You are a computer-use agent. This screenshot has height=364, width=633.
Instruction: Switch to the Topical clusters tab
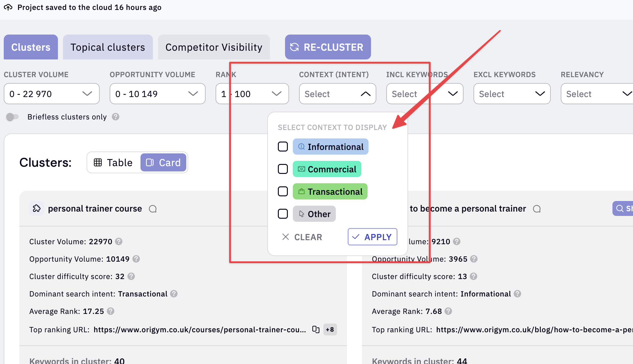click(108, 47)
